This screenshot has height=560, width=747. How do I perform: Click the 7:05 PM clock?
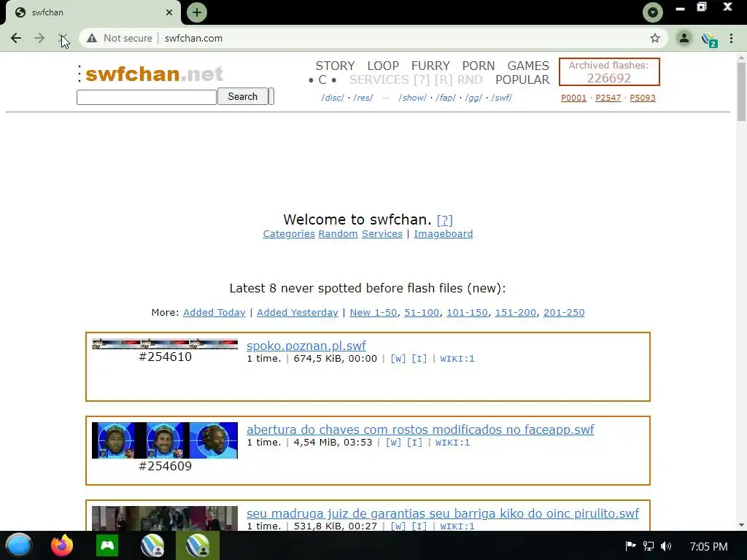(708, 546)
